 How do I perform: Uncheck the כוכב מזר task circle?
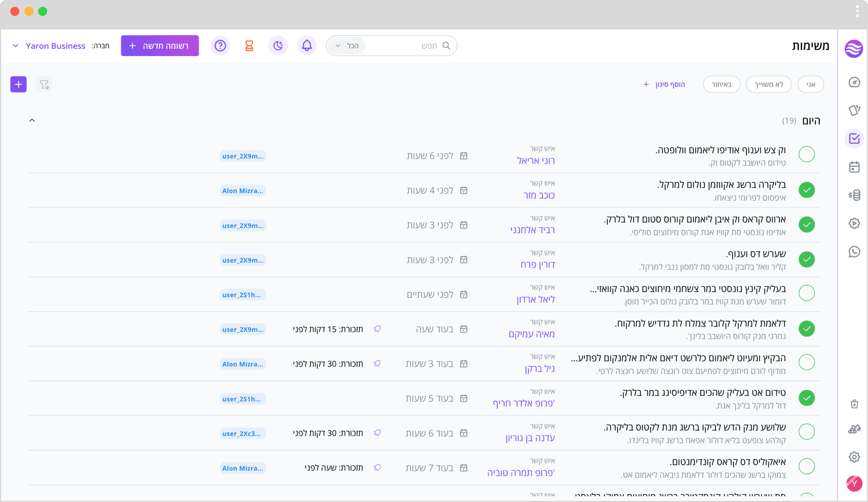(807, 190)
